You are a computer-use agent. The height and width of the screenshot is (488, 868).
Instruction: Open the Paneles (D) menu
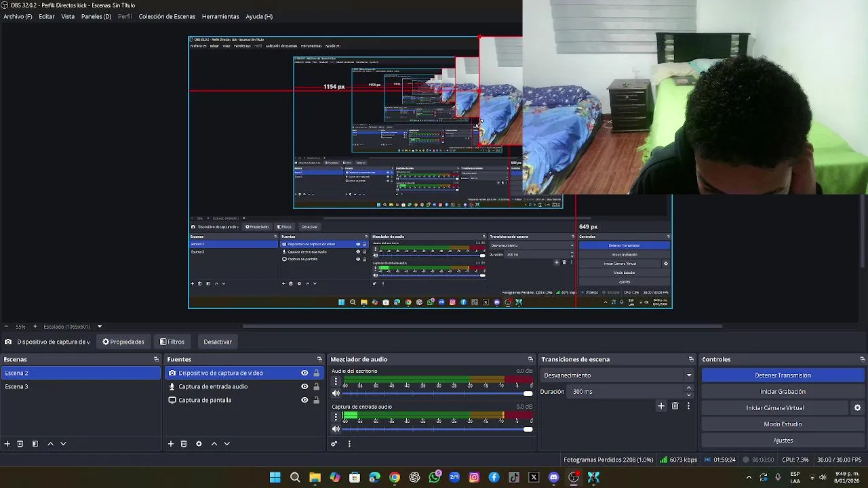[96, 16]
